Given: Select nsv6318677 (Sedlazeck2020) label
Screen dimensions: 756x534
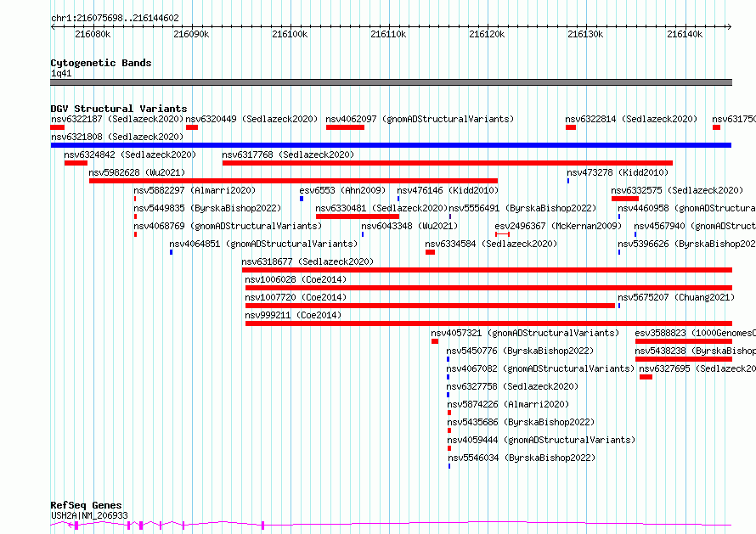Looking at the screenshot, I should pos(307,261).
